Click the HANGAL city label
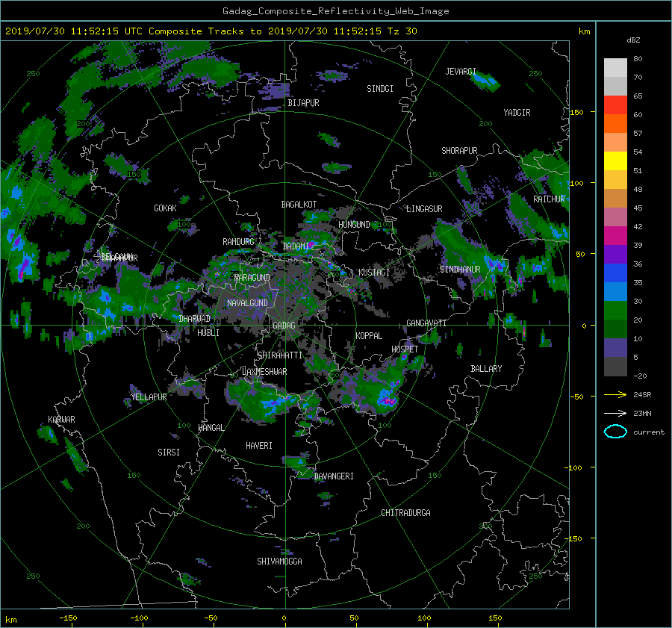This screenshot has height=628, width=672. pos(211,428)
